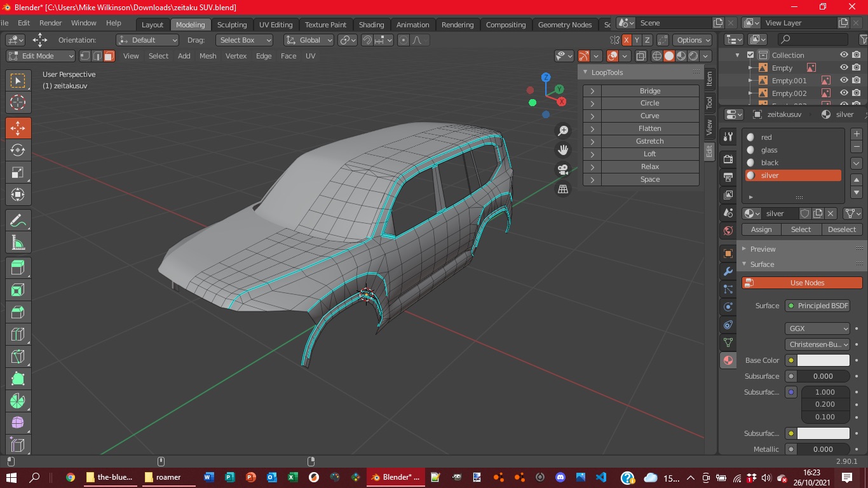Switch to the UV Editing workspace tab

point(276,25)
